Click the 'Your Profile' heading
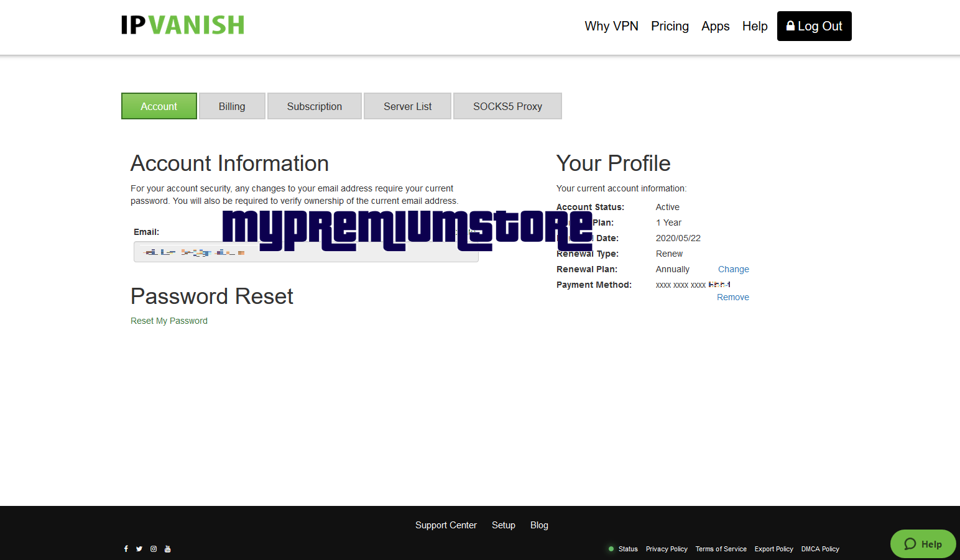This screenshot has width=960, height=560. pyautogui.click(x=613, y=163)
